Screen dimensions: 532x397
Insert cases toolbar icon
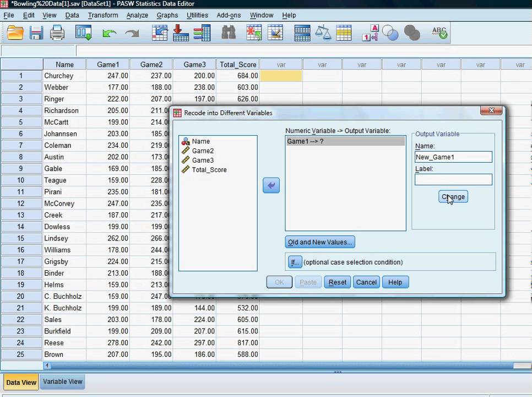pyautogui.click(x=254, y=33)
